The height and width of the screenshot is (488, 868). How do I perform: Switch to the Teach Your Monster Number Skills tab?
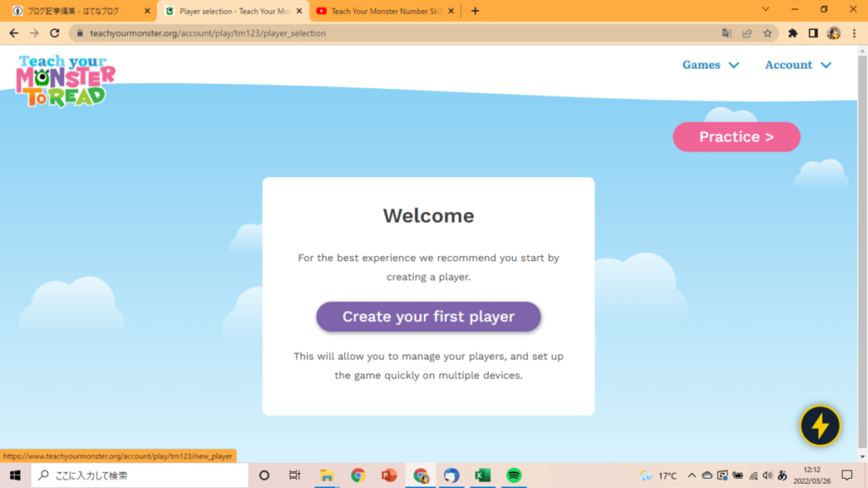386,11
